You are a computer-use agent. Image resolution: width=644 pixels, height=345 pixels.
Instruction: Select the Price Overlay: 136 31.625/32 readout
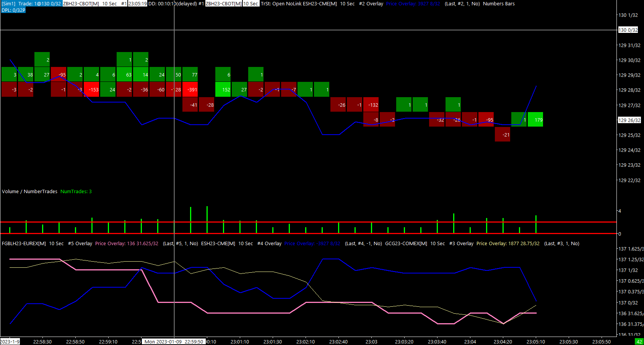click(x=127, y=244)
